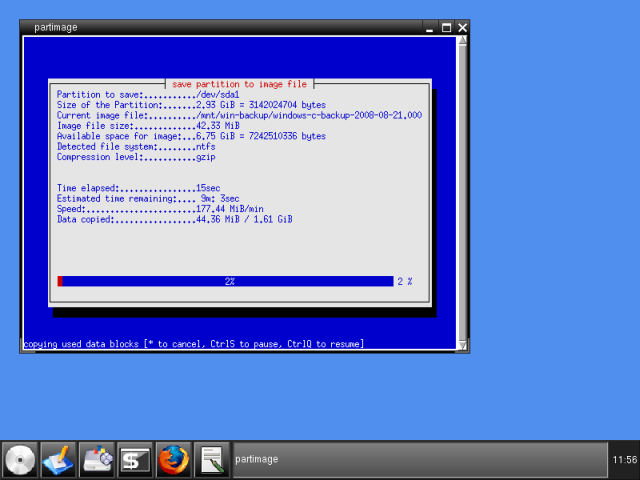Click the available space 6.75 GiB line
This screenshot has width=640, height=480.
(x=191, y=136)
